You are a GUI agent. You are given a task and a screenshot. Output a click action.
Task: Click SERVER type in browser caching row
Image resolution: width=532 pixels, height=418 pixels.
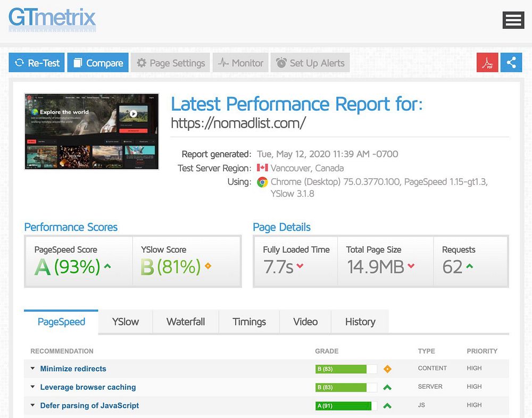click(x=430, y=387)
